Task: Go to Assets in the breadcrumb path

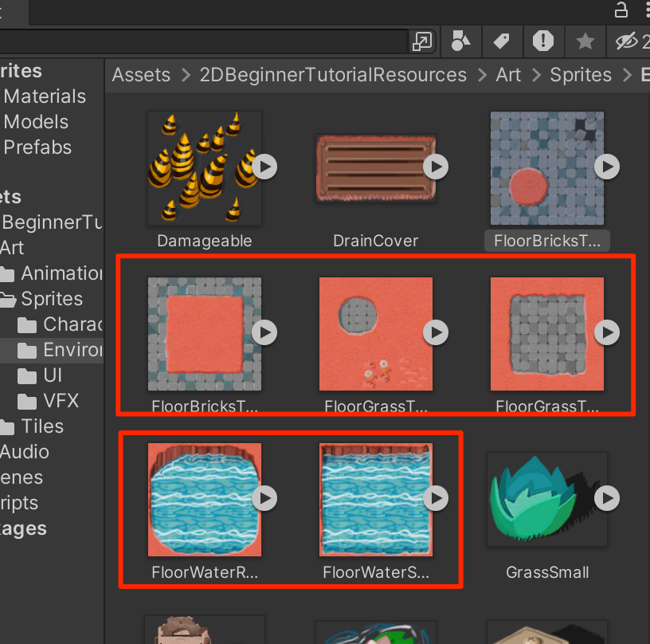Action: tap(141, 75)
